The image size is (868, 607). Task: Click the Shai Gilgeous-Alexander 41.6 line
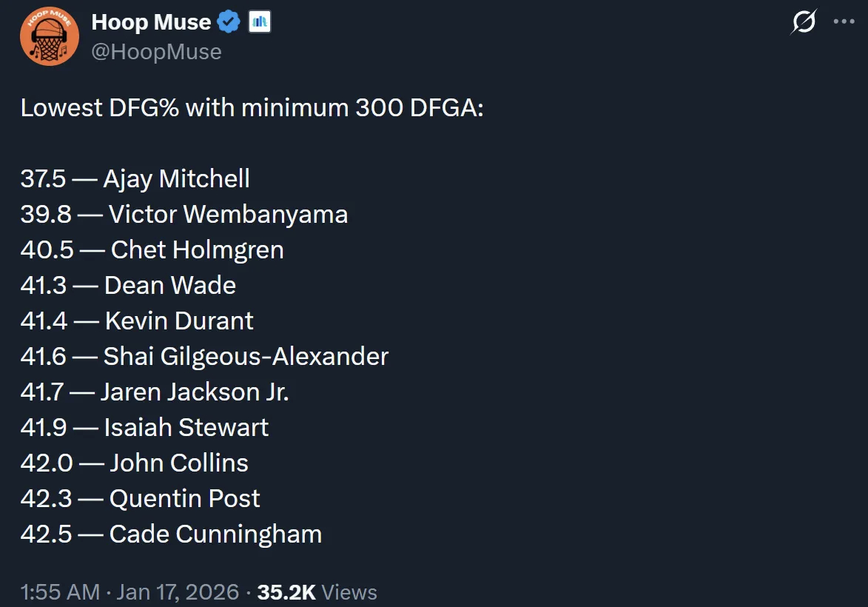[x=204, y=356]
